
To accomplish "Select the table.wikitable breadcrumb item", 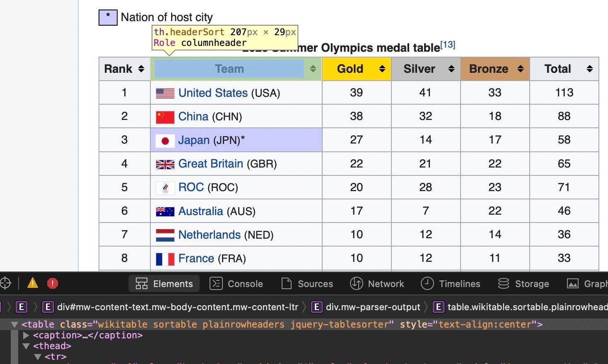I will (526, 307).
